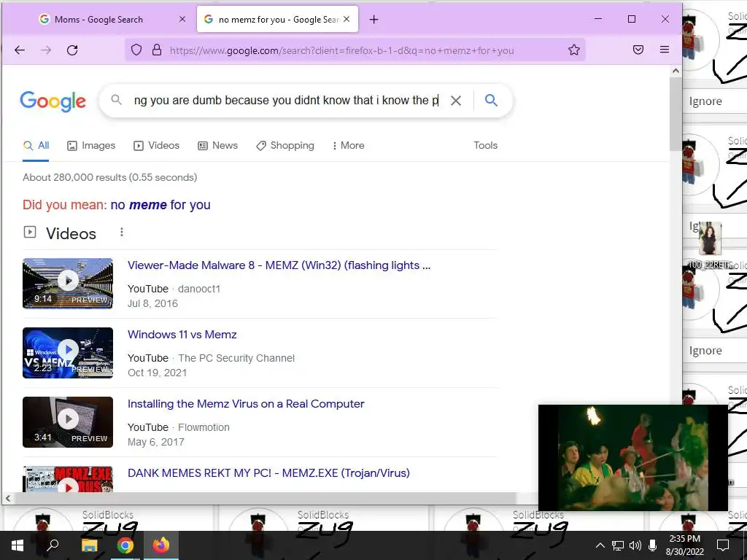Go back using the browser back arrow

coord(20,50)
